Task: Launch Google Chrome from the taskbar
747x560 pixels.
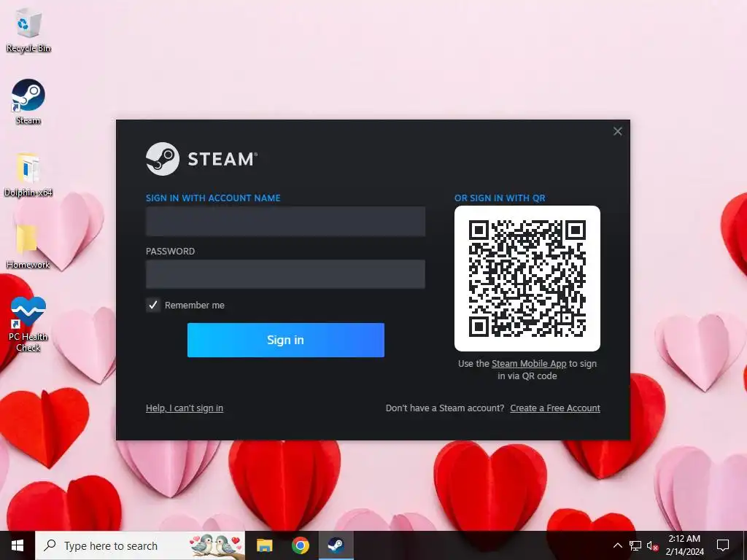Action: [x=300, y=545]
